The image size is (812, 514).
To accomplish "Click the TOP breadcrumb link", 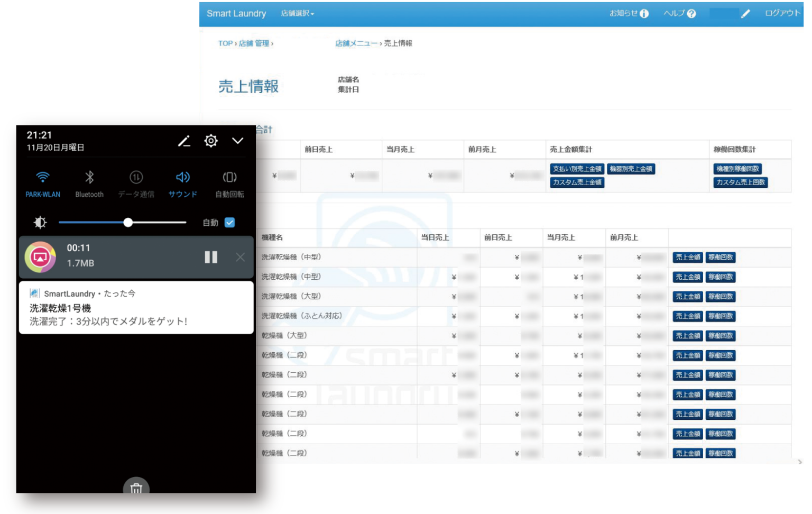I will [x=225, y=43].
